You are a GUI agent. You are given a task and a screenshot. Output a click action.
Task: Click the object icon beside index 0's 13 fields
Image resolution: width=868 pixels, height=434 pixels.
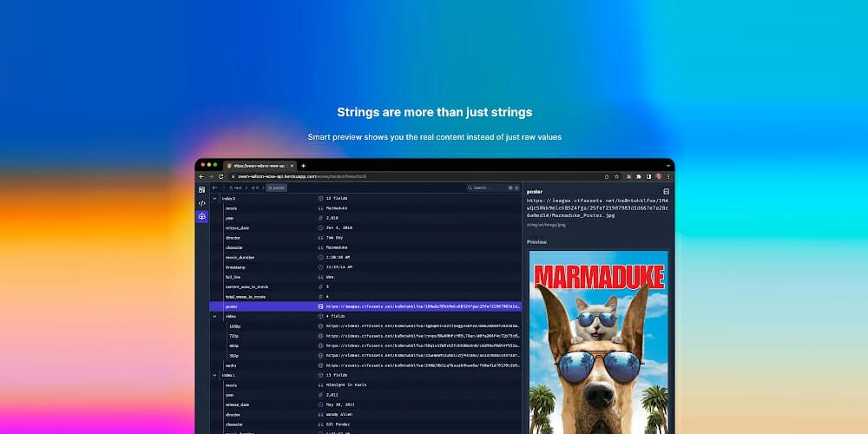click(320, 198)
